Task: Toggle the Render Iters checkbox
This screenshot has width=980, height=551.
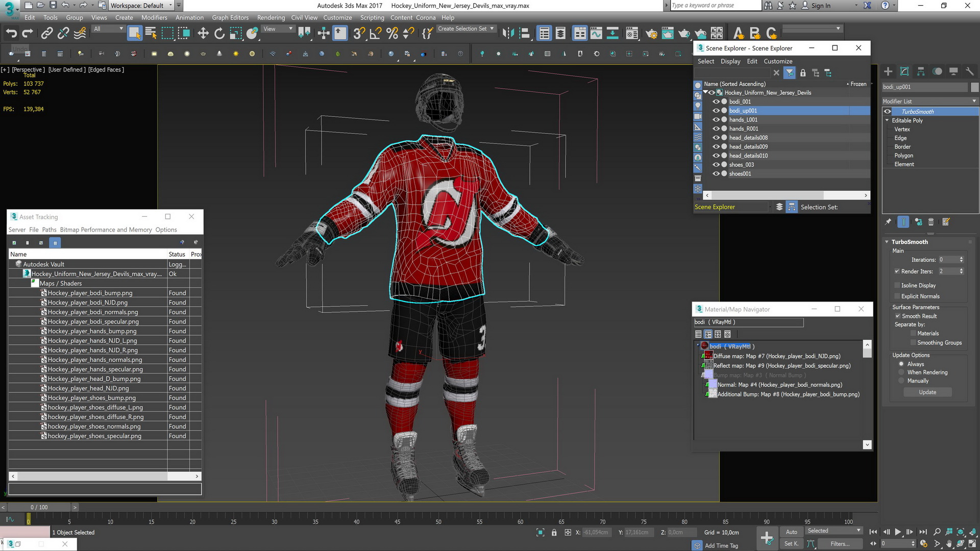Action: pos(897,271)
